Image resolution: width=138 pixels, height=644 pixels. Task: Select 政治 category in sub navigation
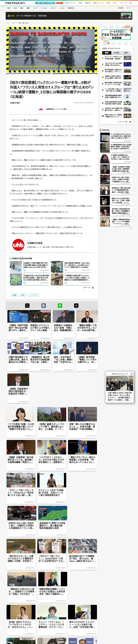pos(9,8)
